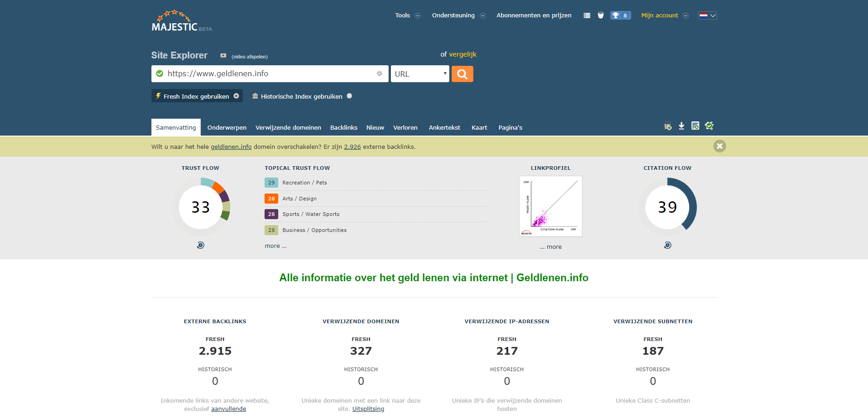Click history icon below Trust Flow gauge
Viewport: 868px width, 420px height.
point(201,245)
